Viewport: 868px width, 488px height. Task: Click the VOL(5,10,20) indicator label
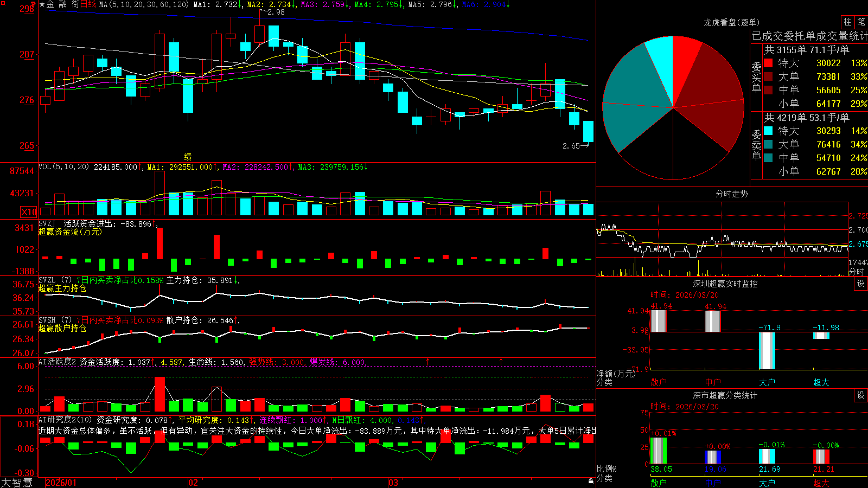point(63,167)
